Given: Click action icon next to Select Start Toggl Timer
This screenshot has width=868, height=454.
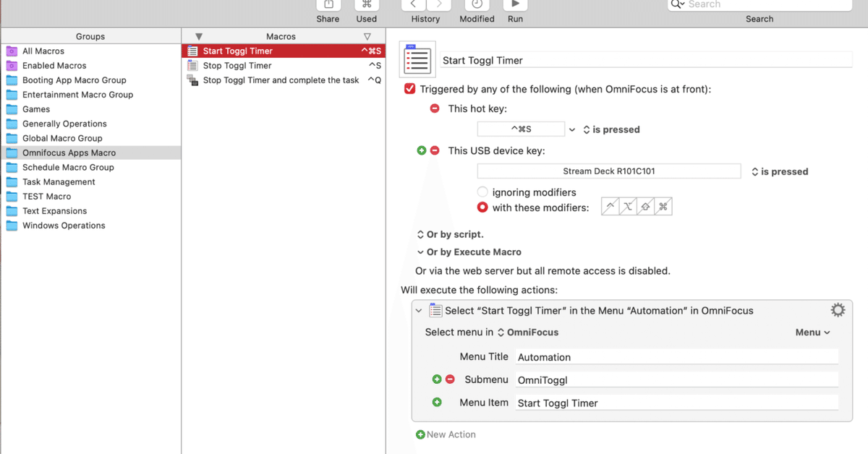Looking at the screenshot, I should tap(435, 310).
